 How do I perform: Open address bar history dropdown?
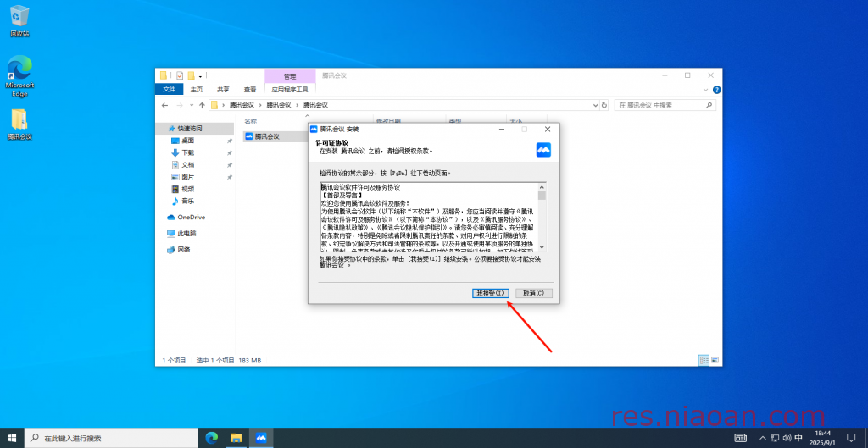[x=596, y=105]
